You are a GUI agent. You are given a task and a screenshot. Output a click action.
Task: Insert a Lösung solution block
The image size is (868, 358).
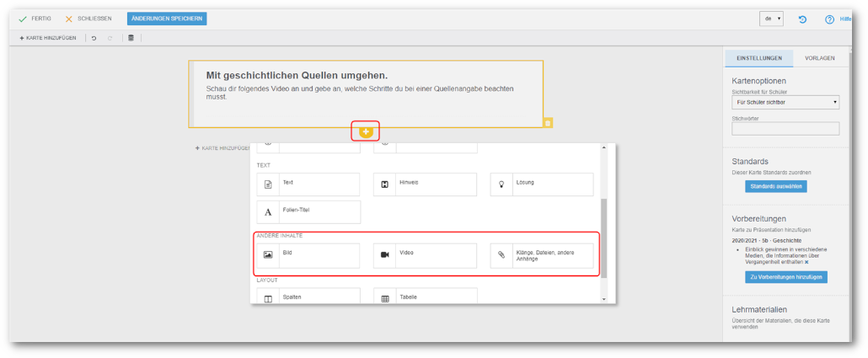[542, 184]
